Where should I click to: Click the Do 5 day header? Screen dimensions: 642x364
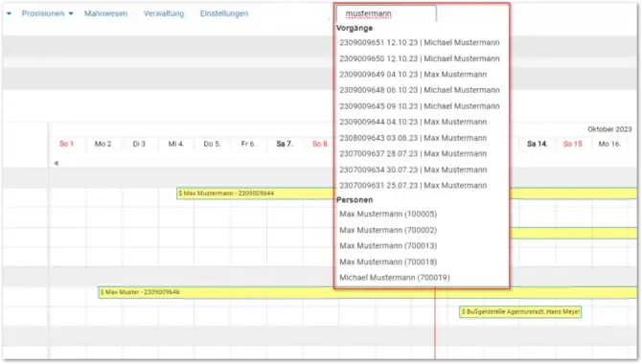[212, 144]
